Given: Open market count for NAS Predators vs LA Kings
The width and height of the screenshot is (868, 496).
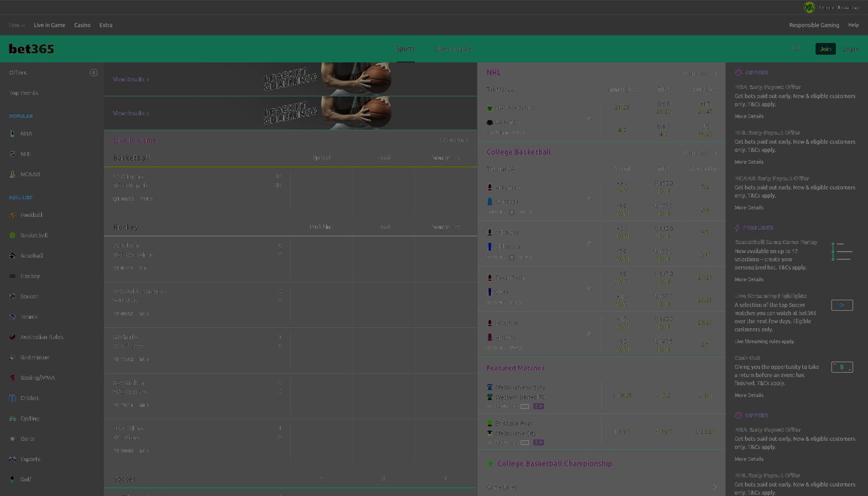Looking at the screenshot, I should (518, 132).
